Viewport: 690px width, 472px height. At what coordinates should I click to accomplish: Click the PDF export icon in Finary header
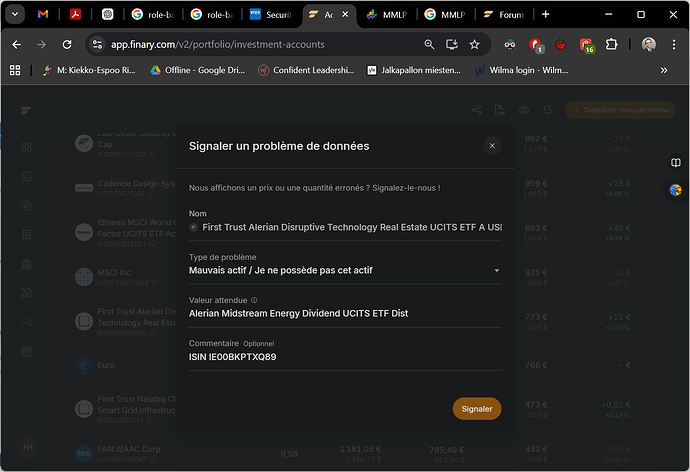pyautogui.click(x=500, y=110)
